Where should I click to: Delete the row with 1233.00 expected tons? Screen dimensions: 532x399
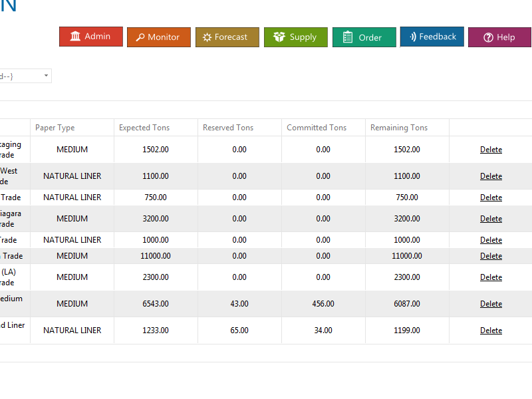point(491,331)
